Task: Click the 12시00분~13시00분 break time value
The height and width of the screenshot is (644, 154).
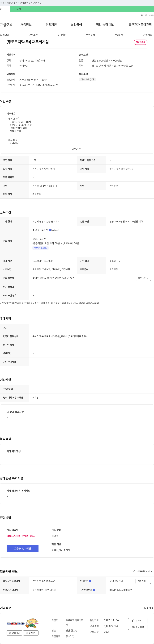Action: [x=43, y=261]
